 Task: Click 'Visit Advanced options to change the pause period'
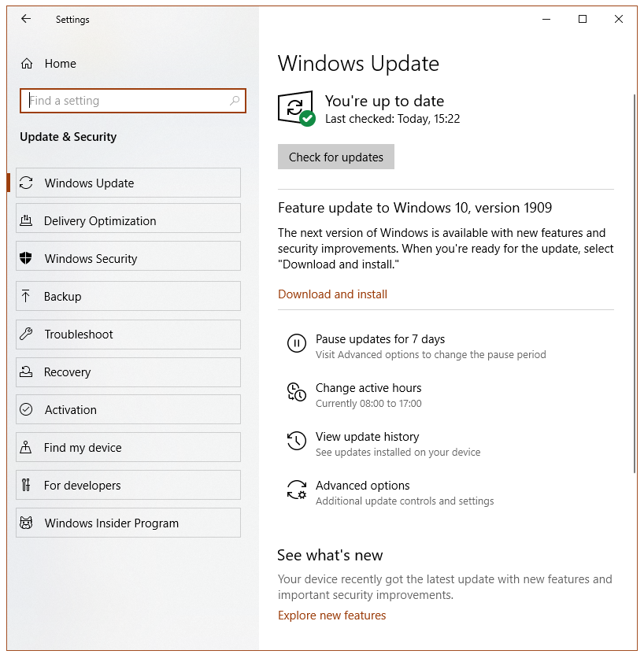[431, 355]
